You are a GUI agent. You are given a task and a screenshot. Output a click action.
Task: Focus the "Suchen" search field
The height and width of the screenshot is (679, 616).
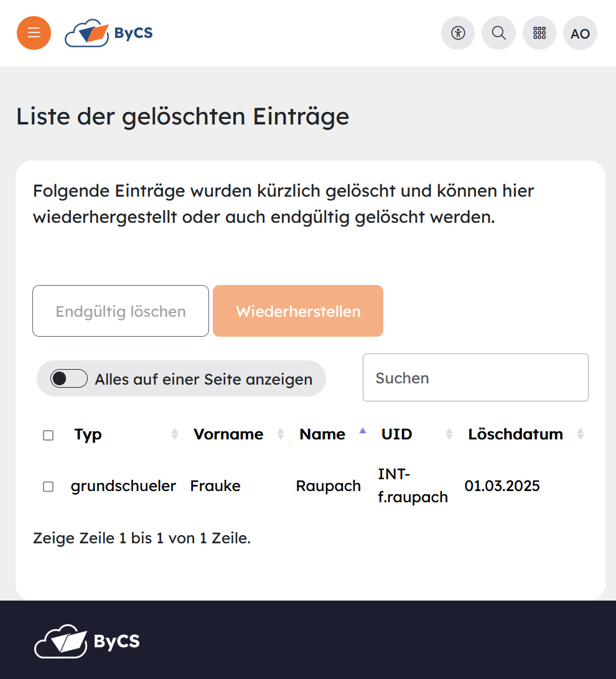475,378
